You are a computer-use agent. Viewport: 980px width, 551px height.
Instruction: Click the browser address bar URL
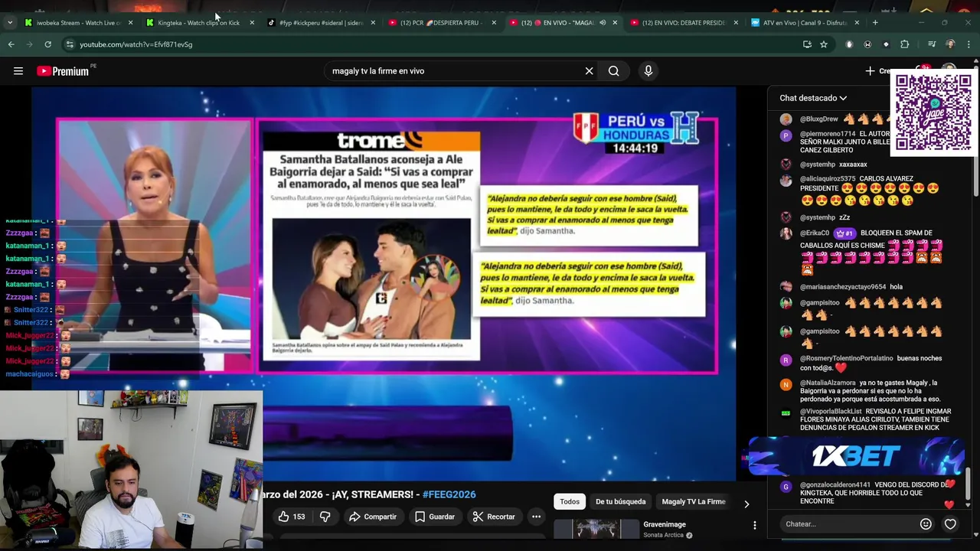pos(136,44)
